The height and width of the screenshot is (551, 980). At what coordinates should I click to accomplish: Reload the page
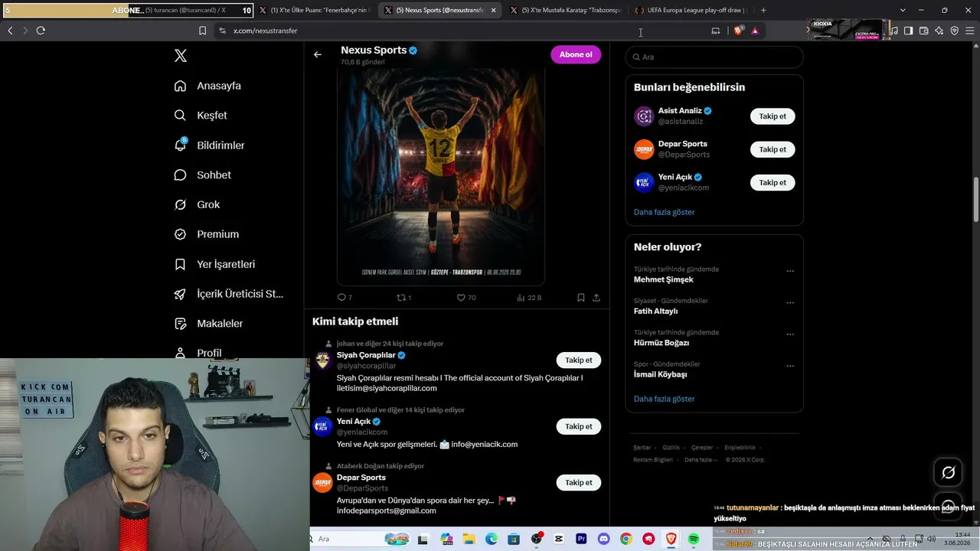coord(41,31)
